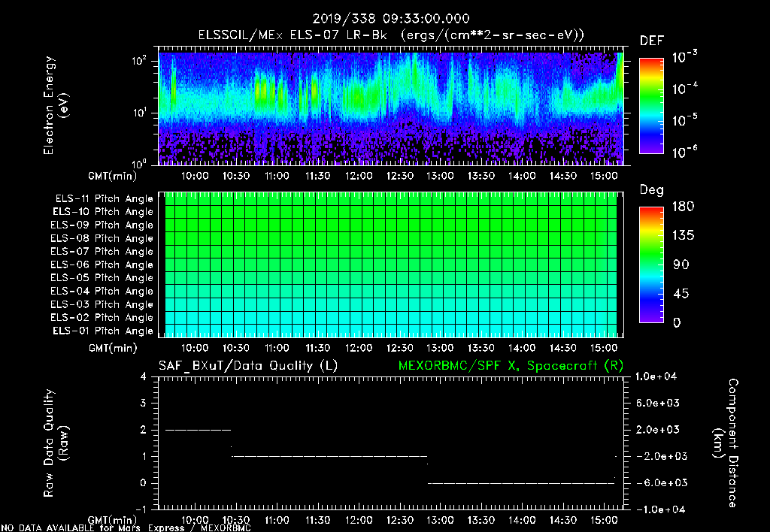Image resolution: width=770 pixels, height=532 pixels.
Task: Click the quality level 2 line segment
Action: (199, 430)
